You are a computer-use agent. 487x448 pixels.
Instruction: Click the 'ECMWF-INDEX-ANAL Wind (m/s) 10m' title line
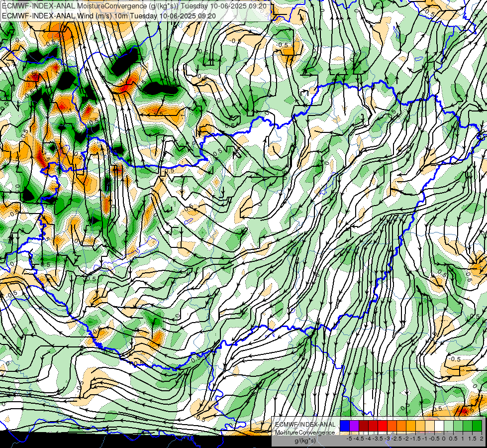(109, 15)
